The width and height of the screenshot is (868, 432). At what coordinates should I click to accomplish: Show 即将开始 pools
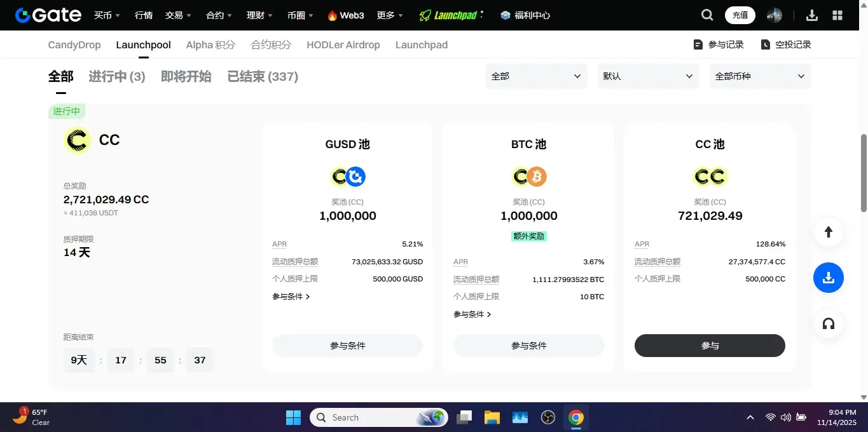click(186, 77)
